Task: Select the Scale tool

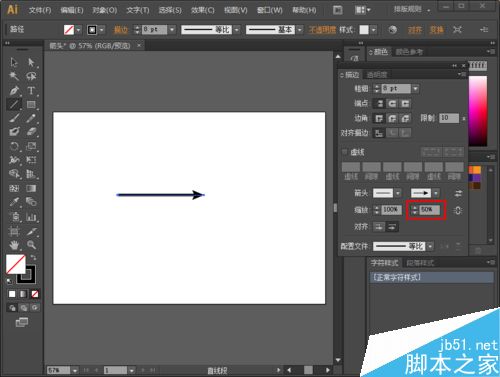Action: point(31,146)
